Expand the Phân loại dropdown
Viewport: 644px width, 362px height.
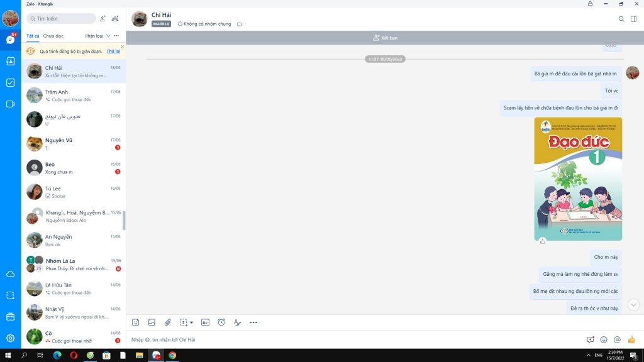98,36
